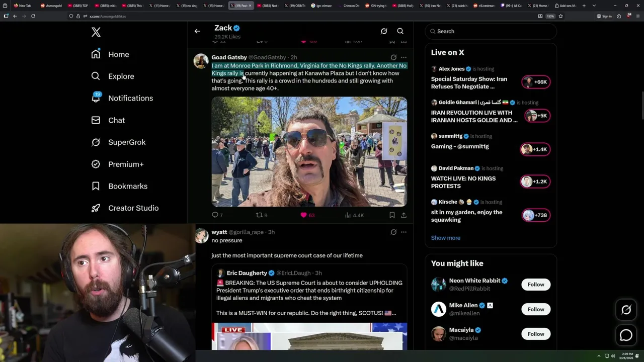Open Windows volume control in tray
The height and width of the screenshot is (362, 644).
point(613,356)
